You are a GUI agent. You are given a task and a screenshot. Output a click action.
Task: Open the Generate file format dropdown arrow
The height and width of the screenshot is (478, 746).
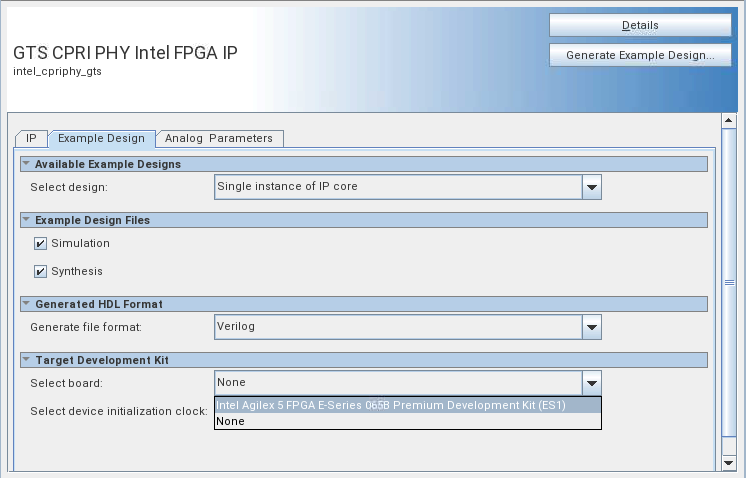click(x=592, y=326)
